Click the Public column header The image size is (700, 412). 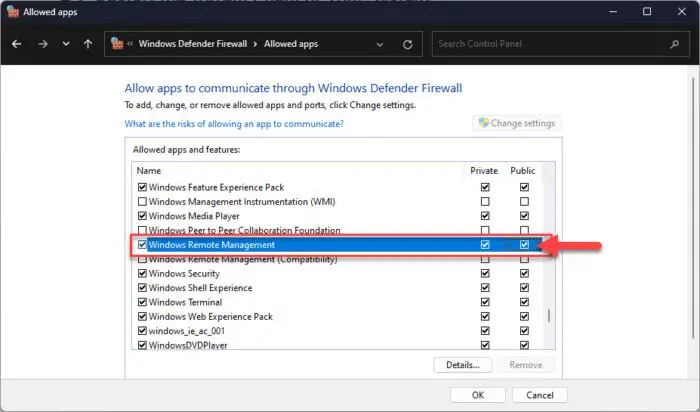(x=522, y=171)
